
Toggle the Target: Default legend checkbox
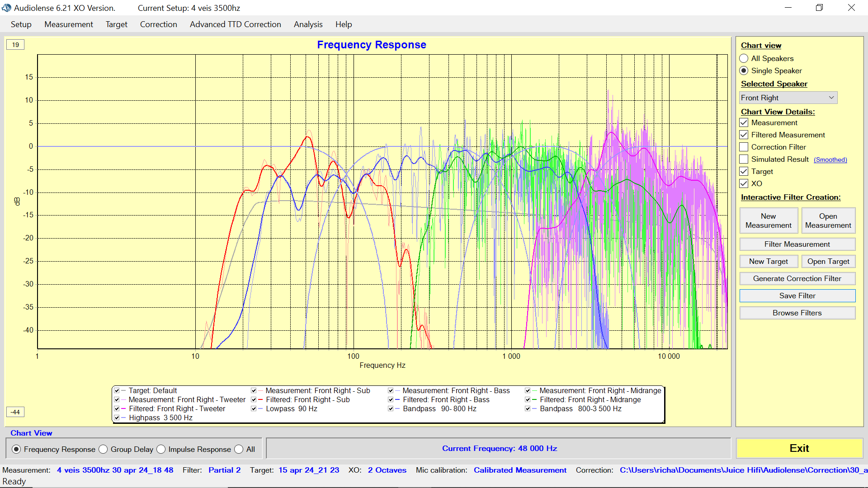[x=117, y=390]
